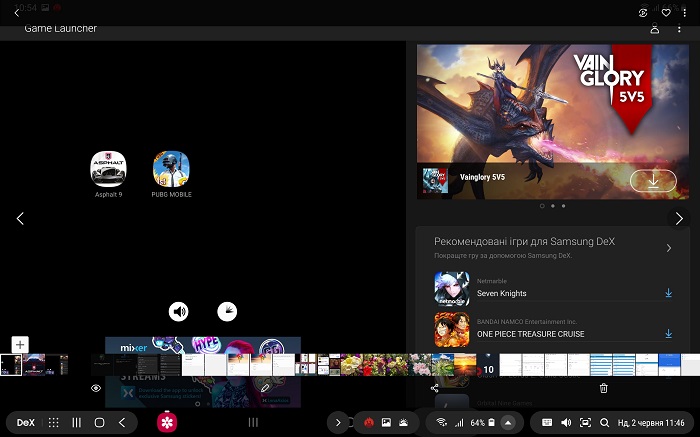Image resolution: width=700 pixels, height=437 pixels.
Task: Open the weather notification icon in tray
Action: click(x=404, y=423)
